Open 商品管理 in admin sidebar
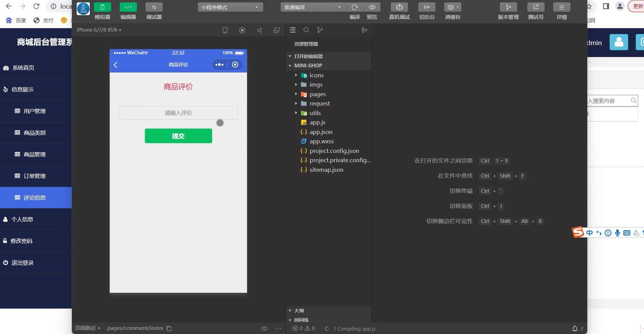 36,154
